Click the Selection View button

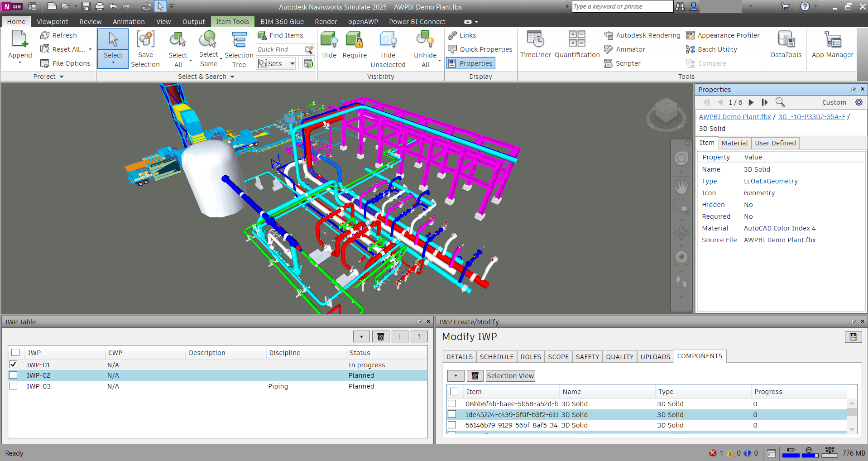point(510,376)
